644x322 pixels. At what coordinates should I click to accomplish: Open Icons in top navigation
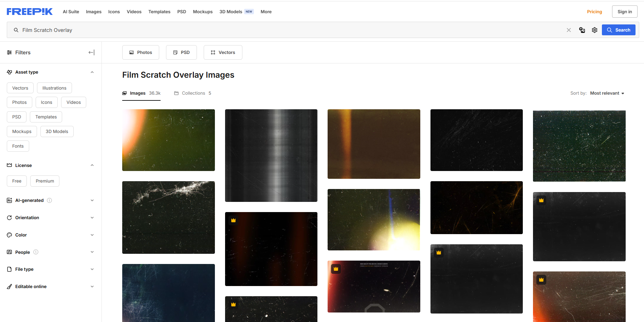(114, 12)
